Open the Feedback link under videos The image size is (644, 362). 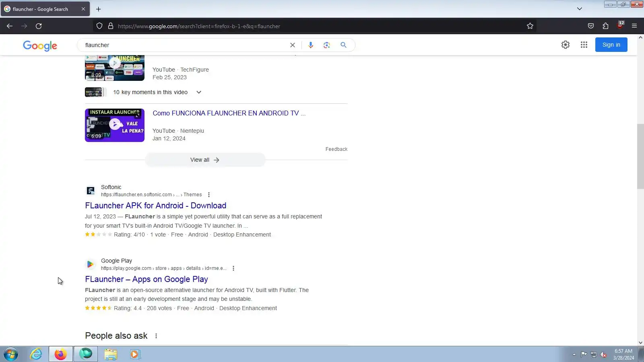(x=336, y=149)
